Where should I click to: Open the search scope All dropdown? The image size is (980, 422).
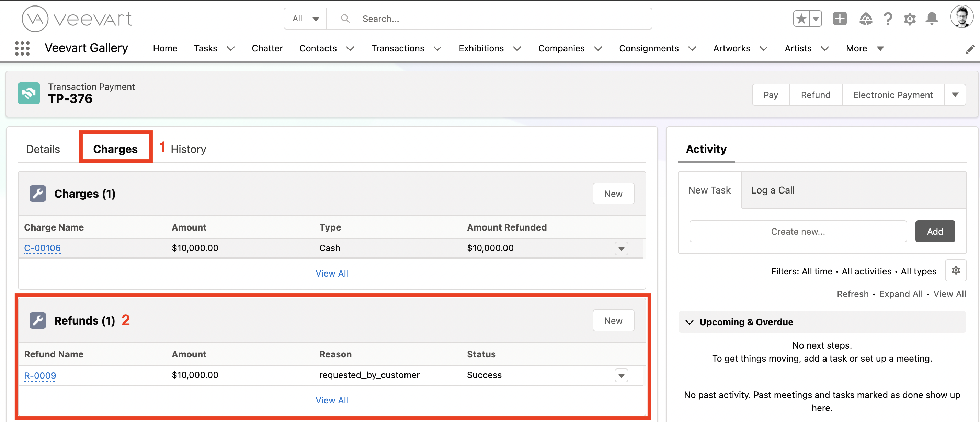click(306, 19)
